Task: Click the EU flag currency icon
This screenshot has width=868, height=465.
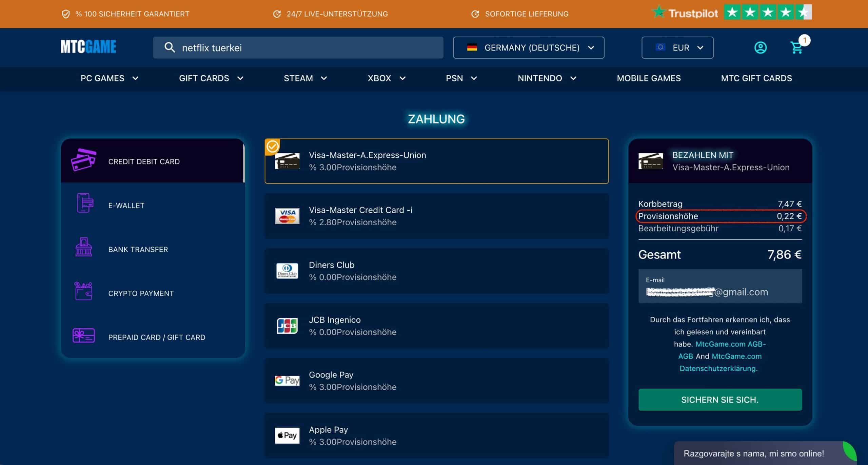Action: [660, 47]
